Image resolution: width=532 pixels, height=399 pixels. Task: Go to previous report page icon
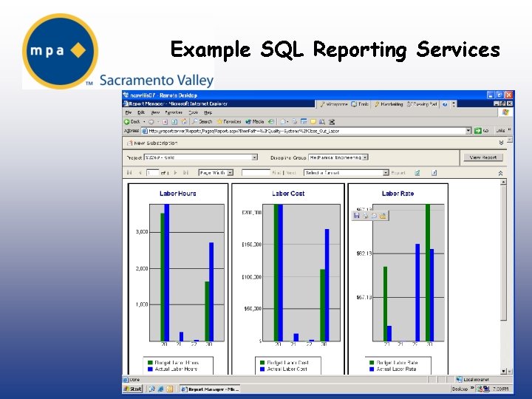point(140,173)
